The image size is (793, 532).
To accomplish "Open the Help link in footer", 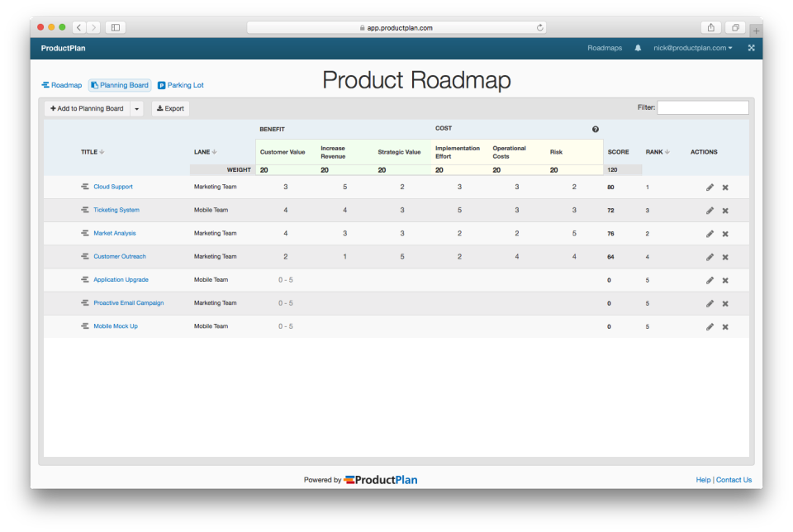I will pos(703,480).
